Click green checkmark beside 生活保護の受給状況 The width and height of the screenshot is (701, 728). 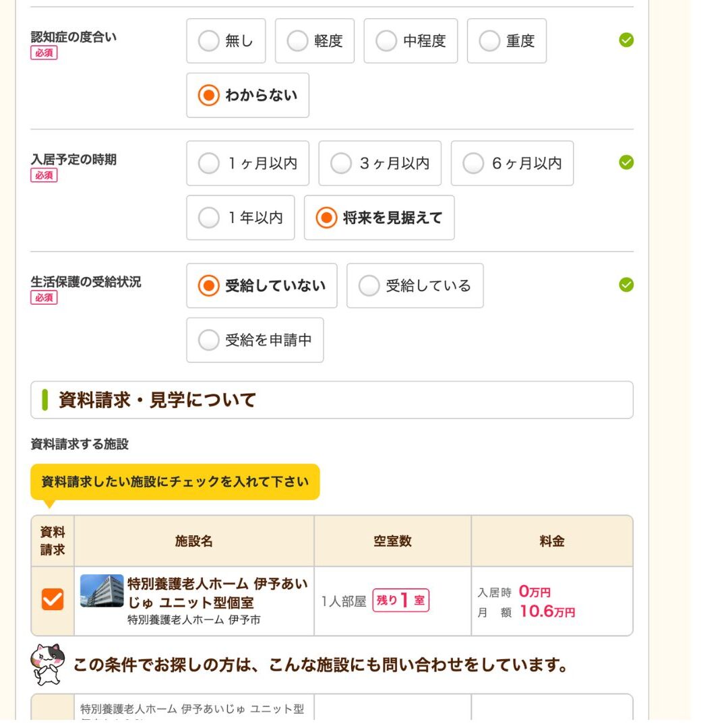point(626,285)
